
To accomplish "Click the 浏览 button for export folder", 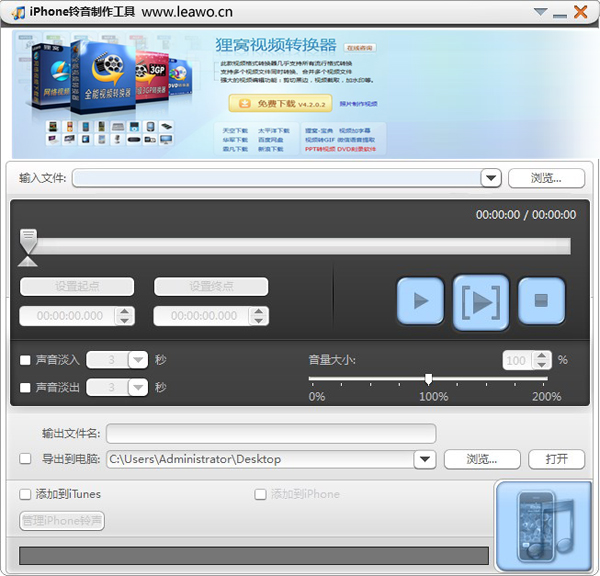I will (x=482, y=459).
